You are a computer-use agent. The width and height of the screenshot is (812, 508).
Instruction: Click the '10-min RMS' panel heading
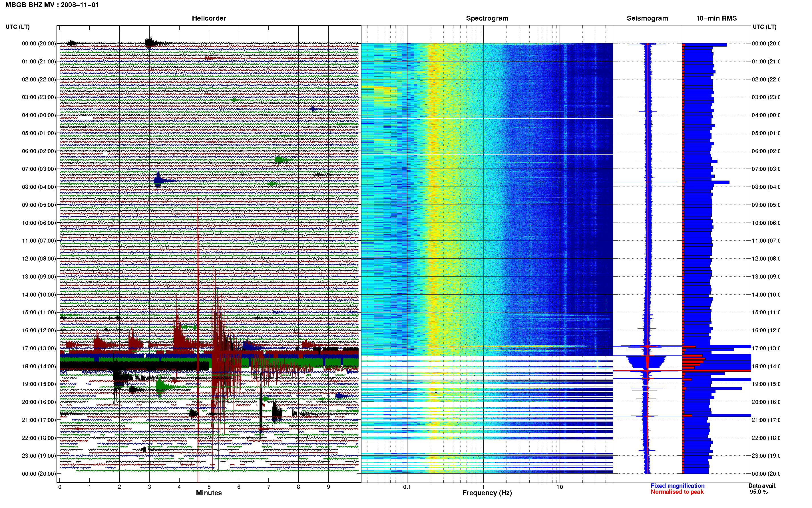(716, 19)
